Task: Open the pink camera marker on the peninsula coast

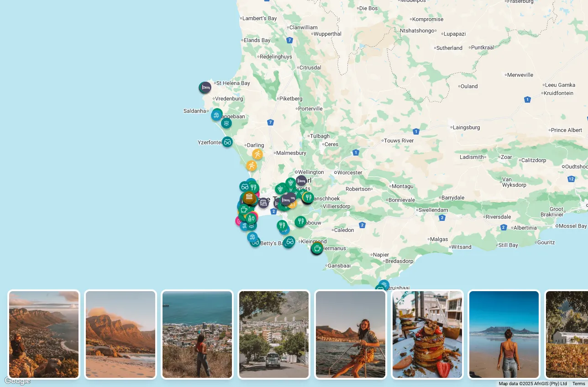Action: pos(239,221)
